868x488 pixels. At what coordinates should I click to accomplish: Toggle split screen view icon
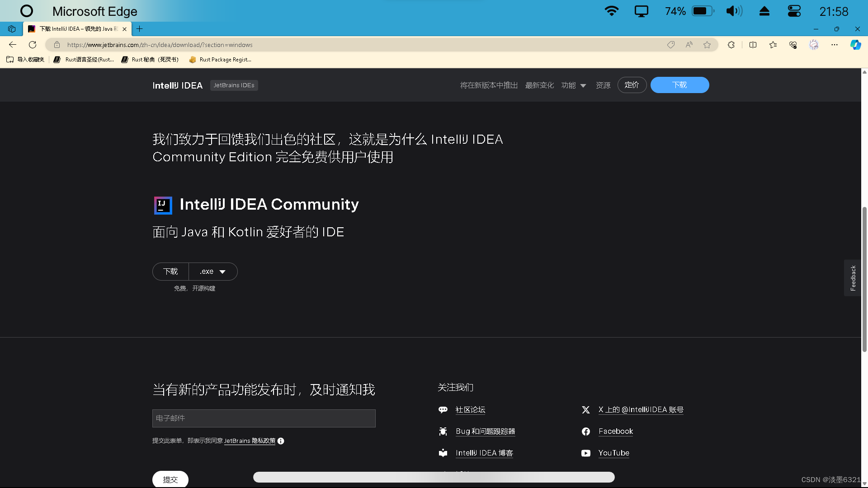(x=753, y=45)
